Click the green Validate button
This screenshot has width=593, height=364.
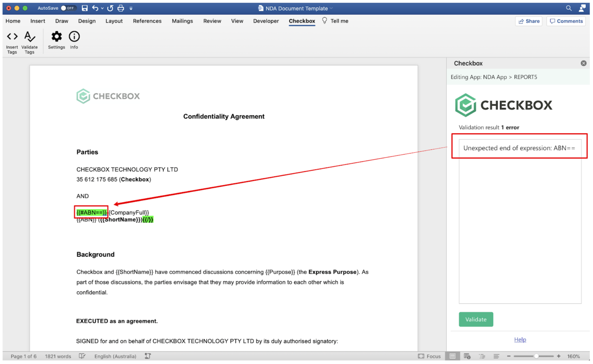pyautogui.click(x=476, y=319)
